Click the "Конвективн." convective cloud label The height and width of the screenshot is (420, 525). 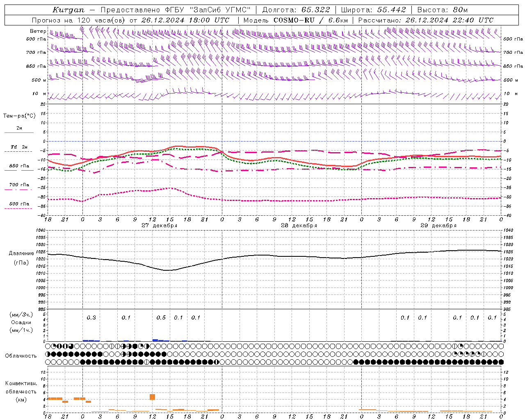(21, 383)
